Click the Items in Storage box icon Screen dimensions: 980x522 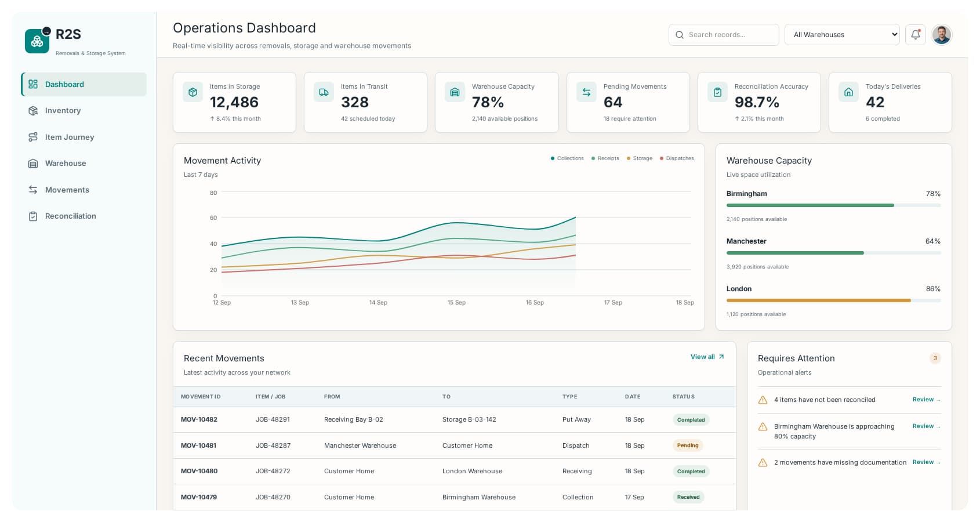tap(193, 92)
